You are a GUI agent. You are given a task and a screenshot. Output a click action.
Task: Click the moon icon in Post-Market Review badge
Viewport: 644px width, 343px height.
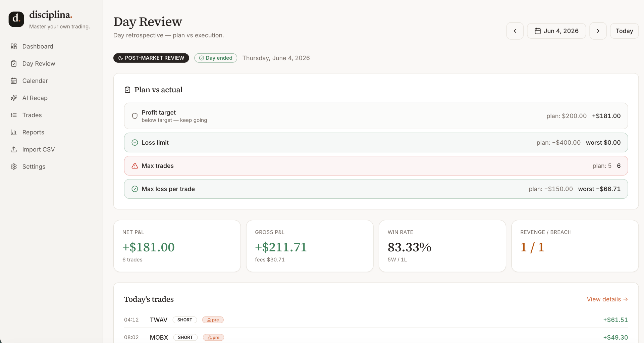pyautogui.click(x=121, y=58)
